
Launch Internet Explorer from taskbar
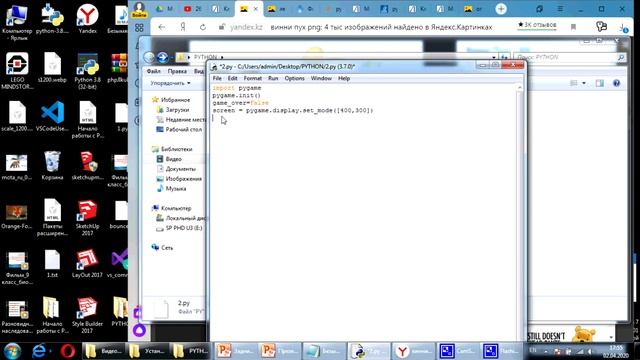(x=40, y=351)
